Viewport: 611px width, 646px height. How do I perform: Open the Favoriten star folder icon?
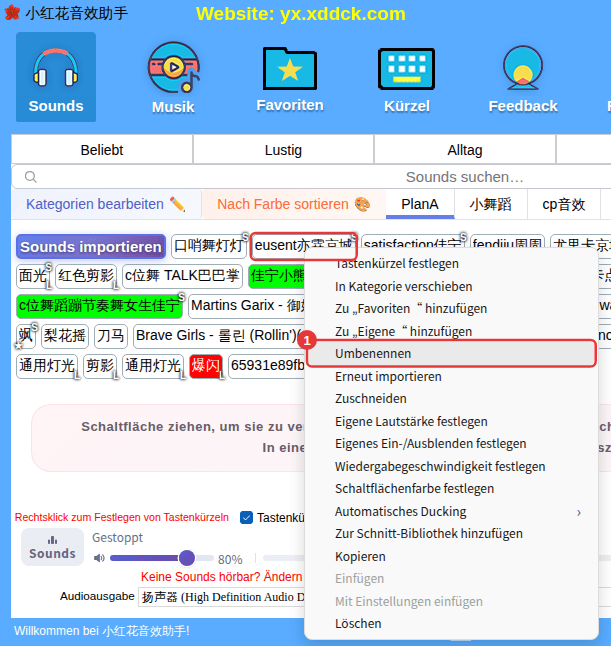click(290, 80)
